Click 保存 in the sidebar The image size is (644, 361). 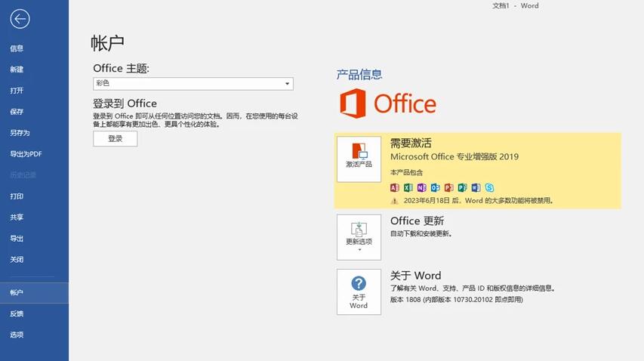pos(17,112)
